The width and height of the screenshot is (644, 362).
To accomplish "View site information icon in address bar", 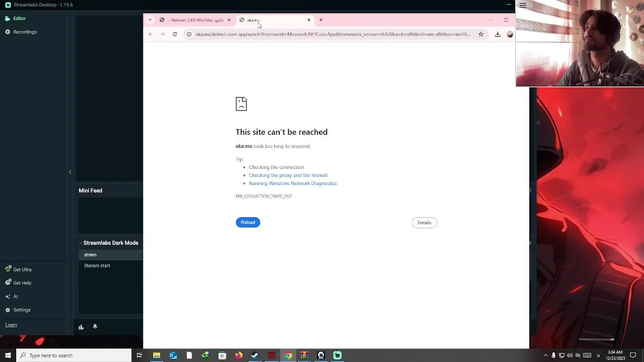I will [x=189, y=34].
